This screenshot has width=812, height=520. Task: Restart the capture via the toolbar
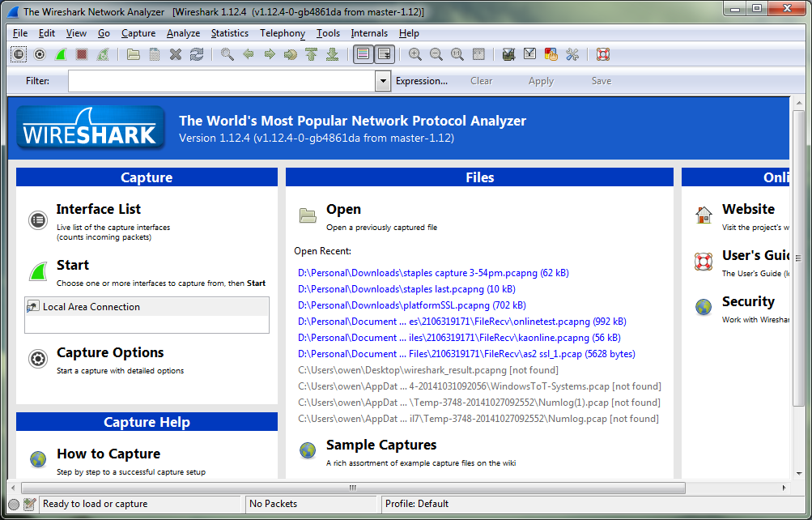click(x=103, y=54)
